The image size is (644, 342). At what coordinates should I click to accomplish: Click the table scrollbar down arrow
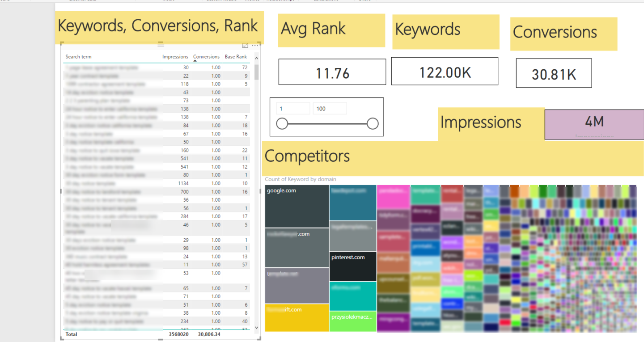(x=257, y=328)
